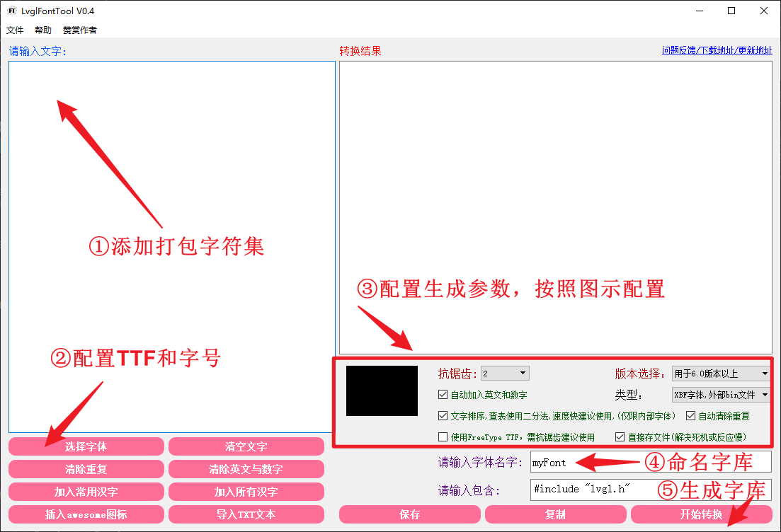This screenshot has width=781, height=532.
Task: Click the 清空文字 button
Action: click(246, 446)
